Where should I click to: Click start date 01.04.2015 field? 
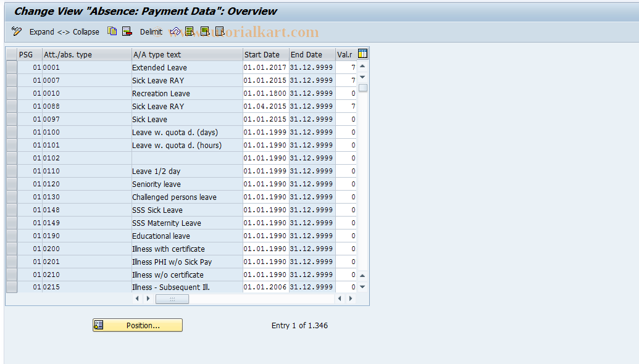click(x=265, y=106)
